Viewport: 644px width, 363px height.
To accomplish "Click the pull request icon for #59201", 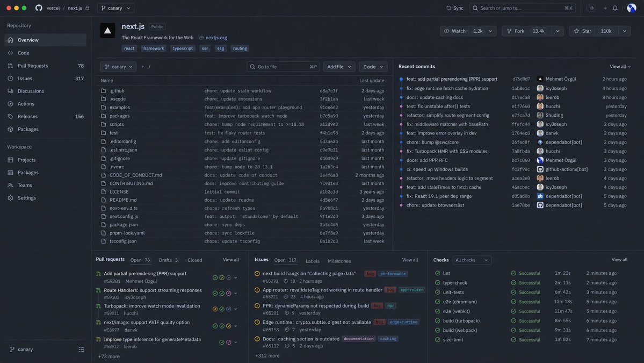I will click(98, 273).
